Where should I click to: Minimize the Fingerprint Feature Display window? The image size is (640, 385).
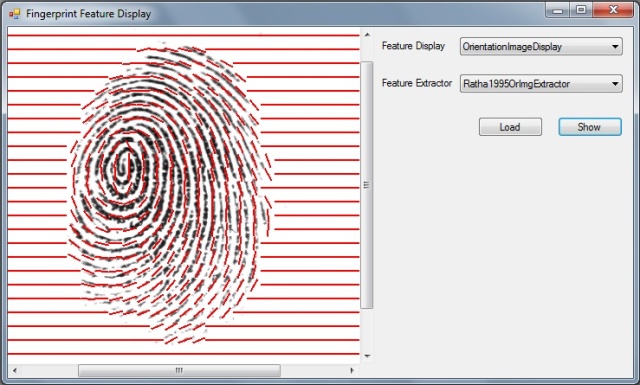[558, 10]
